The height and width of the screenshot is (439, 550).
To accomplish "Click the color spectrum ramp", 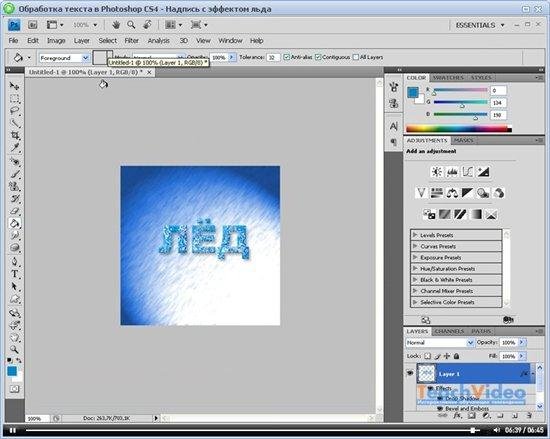I will 458,129.
